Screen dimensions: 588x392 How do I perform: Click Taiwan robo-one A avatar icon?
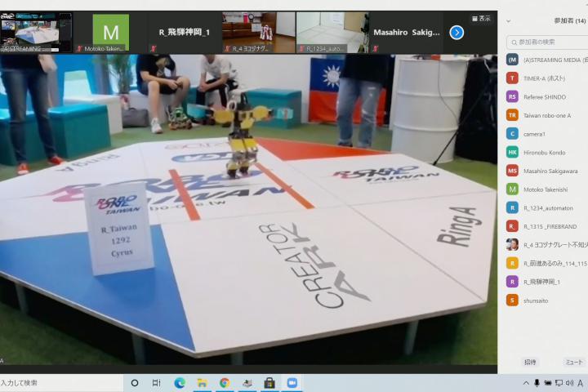[512, 115]
